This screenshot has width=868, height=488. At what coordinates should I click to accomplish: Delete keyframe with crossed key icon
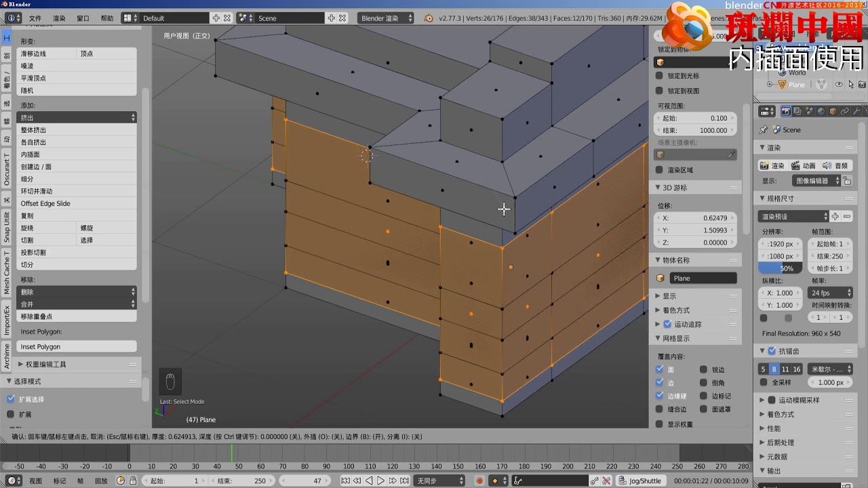[606, 481]
